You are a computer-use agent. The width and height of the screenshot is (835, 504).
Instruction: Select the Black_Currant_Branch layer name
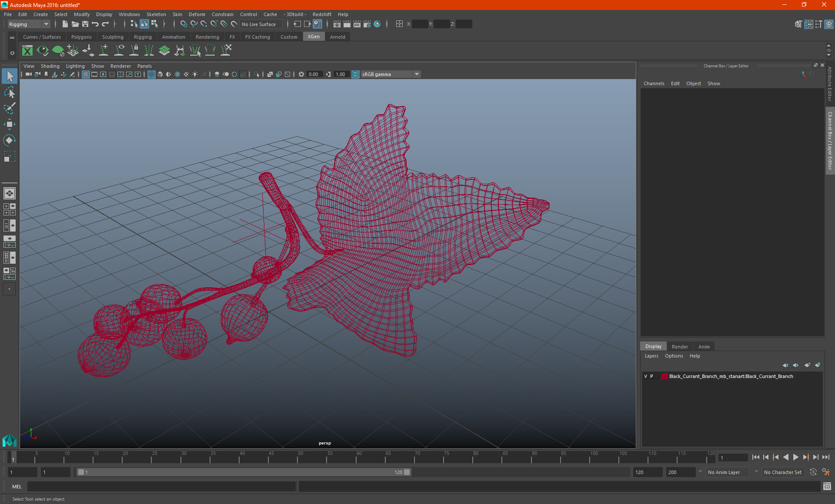(x=731, y=376)
